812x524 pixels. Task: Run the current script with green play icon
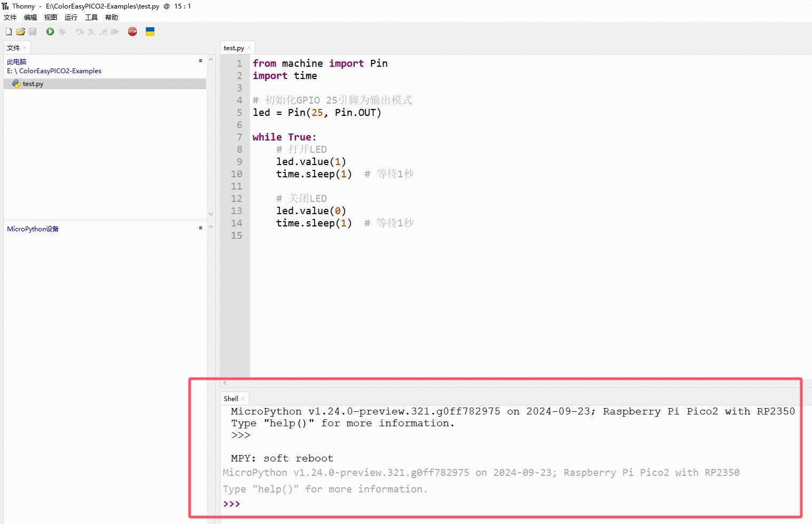(50, 32)
